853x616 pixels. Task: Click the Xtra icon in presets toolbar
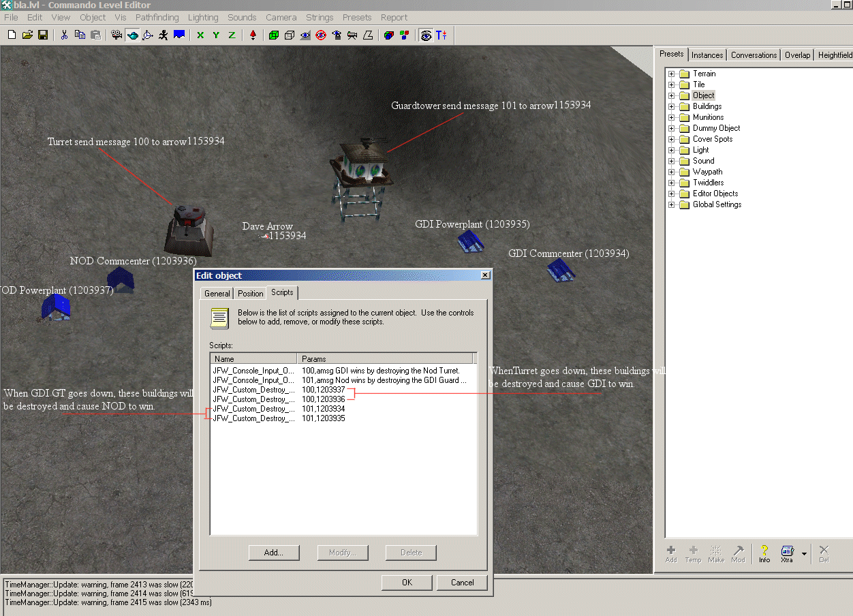click(787, 553)
